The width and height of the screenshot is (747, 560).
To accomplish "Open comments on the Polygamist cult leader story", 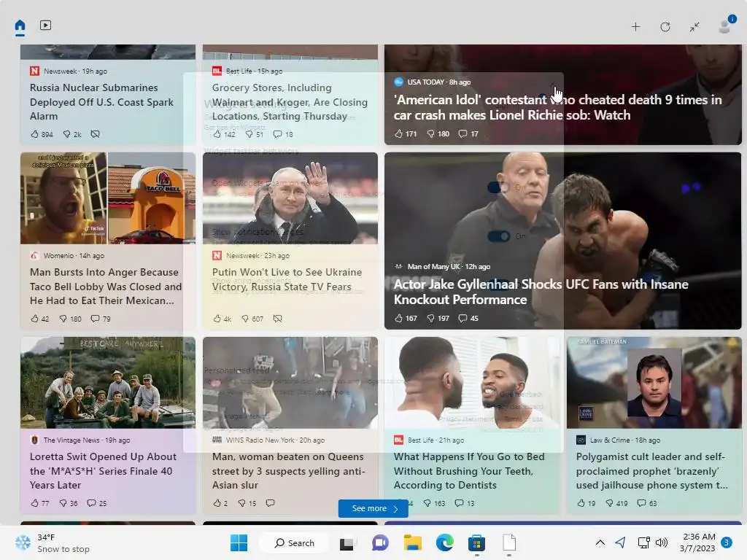I will tap(647, 503).
